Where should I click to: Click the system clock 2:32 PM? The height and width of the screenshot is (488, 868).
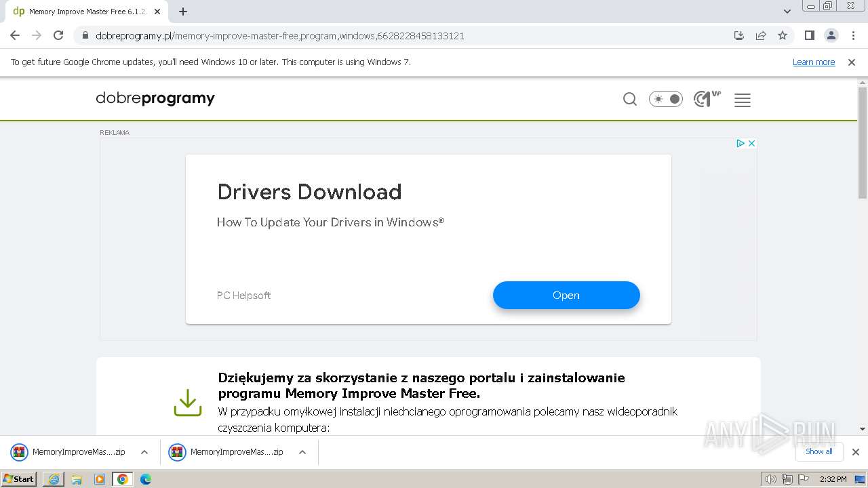point(833,479)
